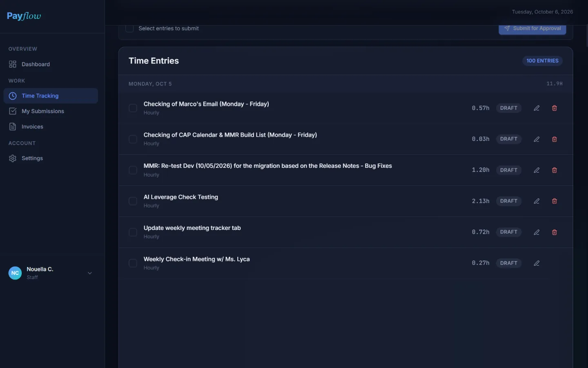588x368 pixels.
Task: Click the Submit for Approval button
Action: click(x=532, y=29)
